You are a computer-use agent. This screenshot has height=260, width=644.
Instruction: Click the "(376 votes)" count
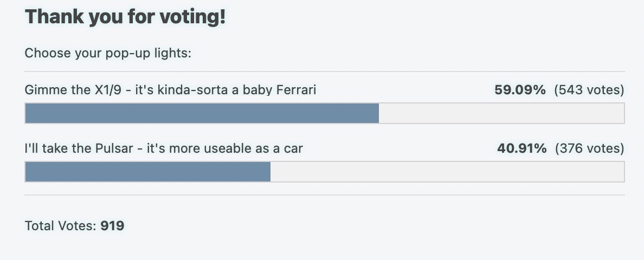click(589, 148)
